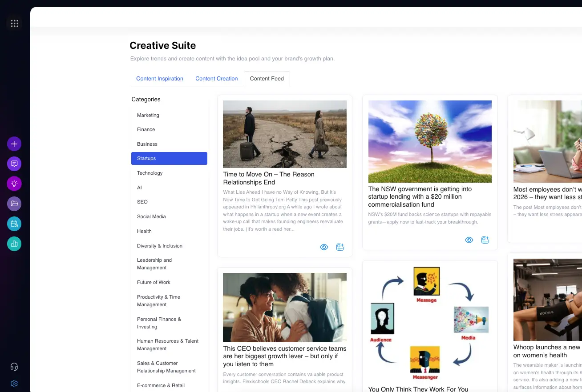The height and width of the screenshot is (392, 582).
Task: Open the folder sidebar icon
Action: point(14,204)
